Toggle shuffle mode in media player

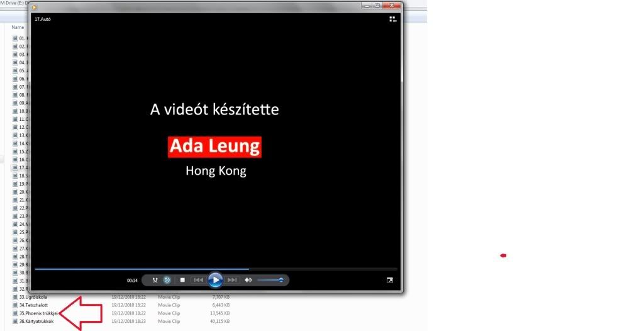pos(155,280)
